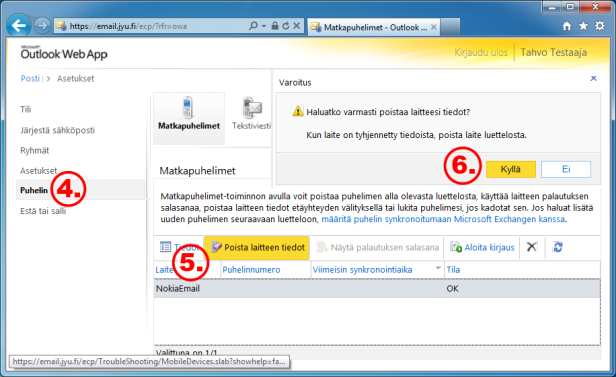The height and width of the screenshot is (377, 616).
Task: Click Poista laitteen tiedot wipe button
Action: click(257, 247)
